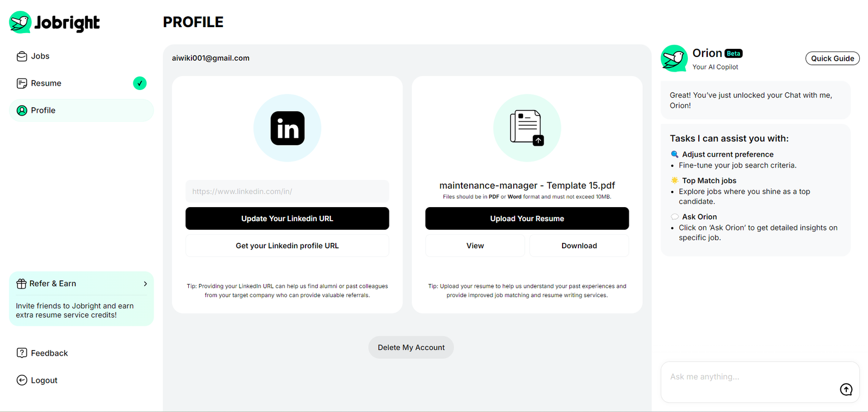Select the Top Match jobs task

tap(709, 181)
